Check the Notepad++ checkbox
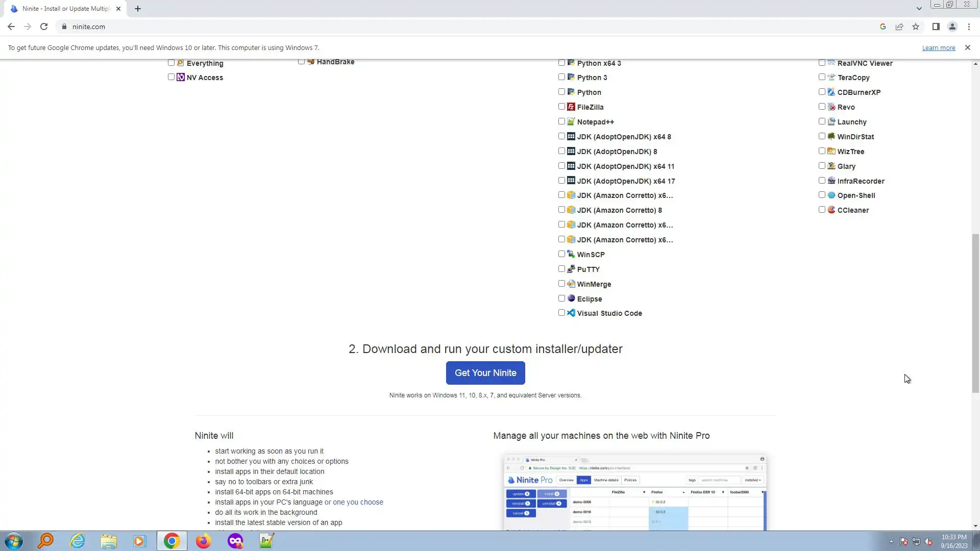Screen dimensions: 980x551 (561, 121)
